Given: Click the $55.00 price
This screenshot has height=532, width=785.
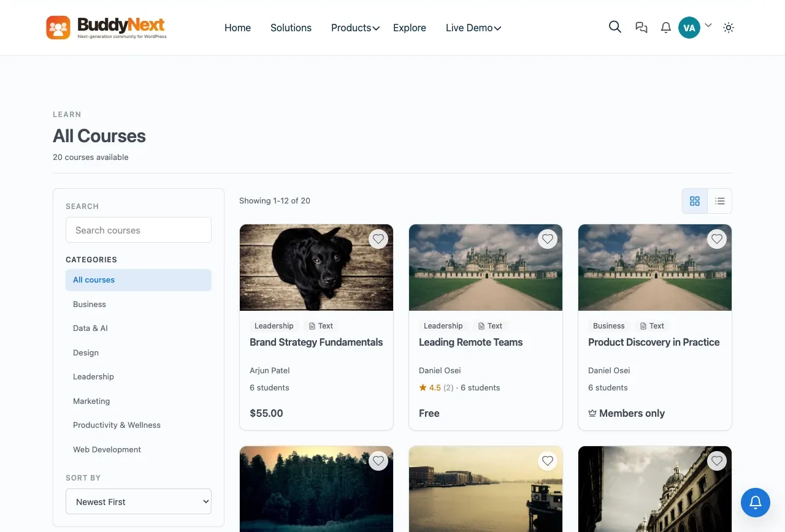Looking at the screenshot, I should 267,413.
